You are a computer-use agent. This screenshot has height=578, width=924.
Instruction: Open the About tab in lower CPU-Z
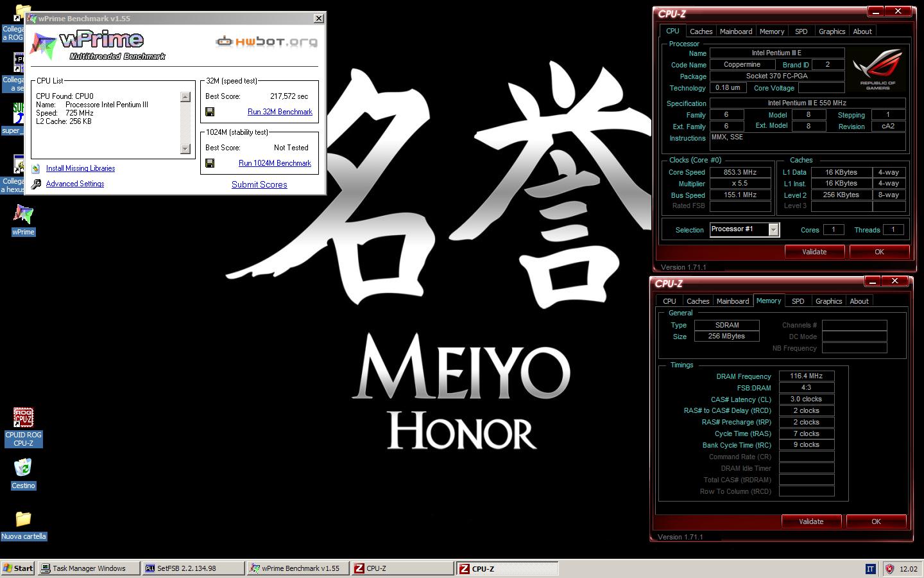[x=859, y=301]
